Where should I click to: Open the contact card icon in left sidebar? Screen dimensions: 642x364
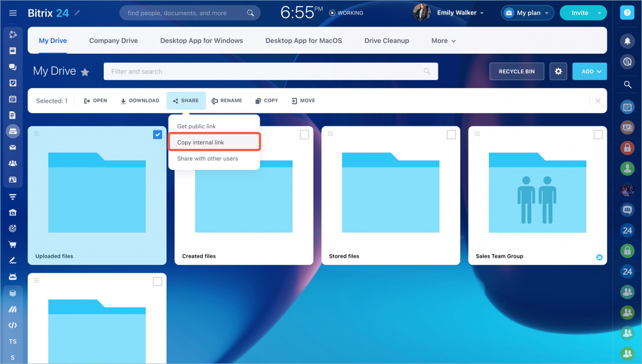coord(13,179)
